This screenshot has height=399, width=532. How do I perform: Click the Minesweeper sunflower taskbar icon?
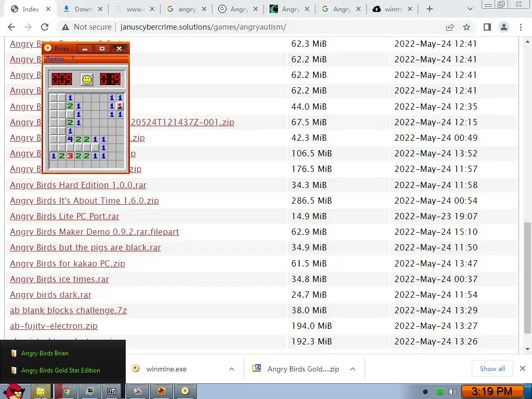click(185, 392)
